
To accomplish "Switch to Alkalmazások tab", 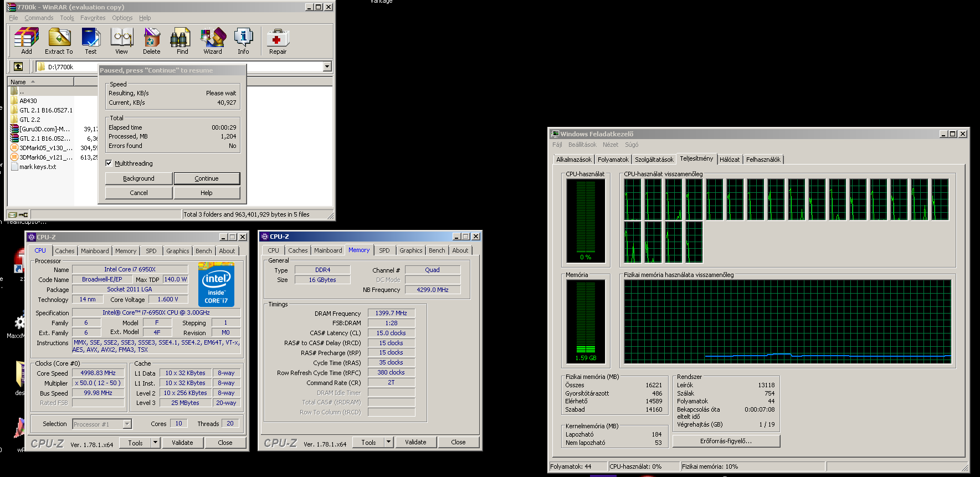I will (x=574, y=160).
